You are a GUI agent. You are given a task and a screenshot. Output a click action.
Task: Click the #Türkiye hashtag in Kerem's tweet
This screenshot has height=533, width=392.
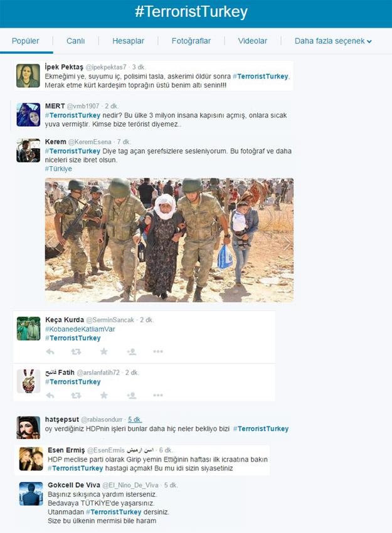pos(58,169)
